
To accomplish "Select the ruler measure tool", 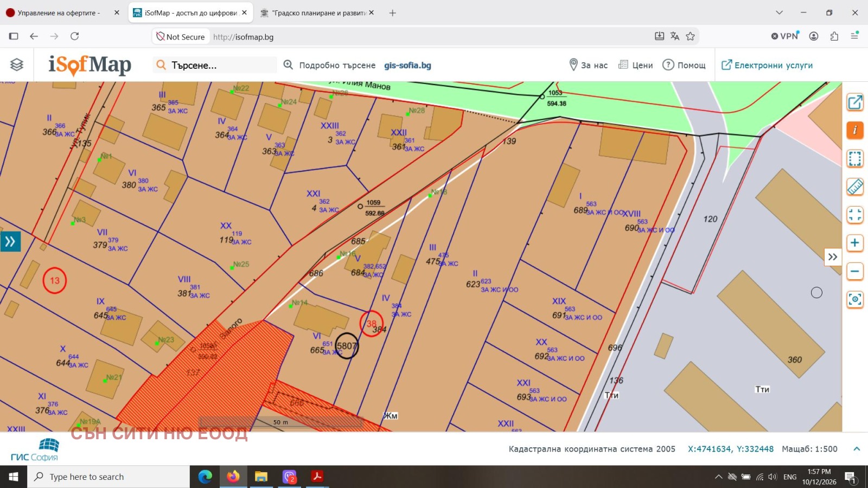I will pos(855,187).
